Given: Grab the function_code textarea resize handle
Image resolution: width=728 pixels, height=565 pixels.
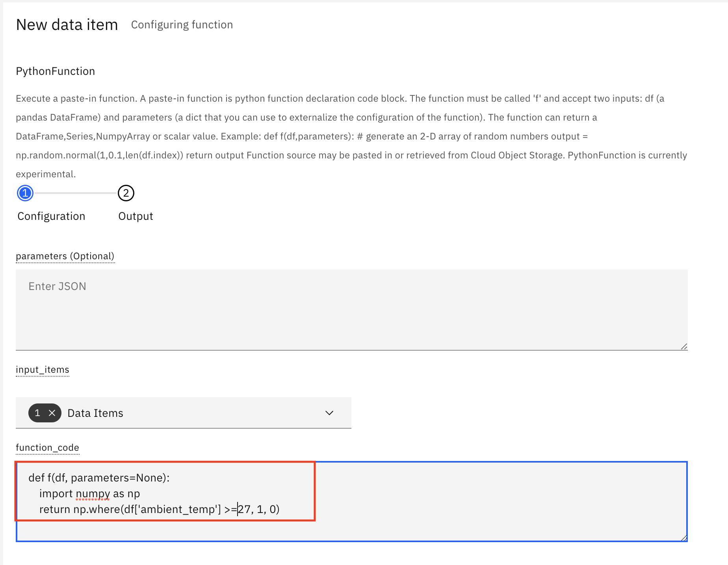Looking at the screenshot, I should 684,538.
